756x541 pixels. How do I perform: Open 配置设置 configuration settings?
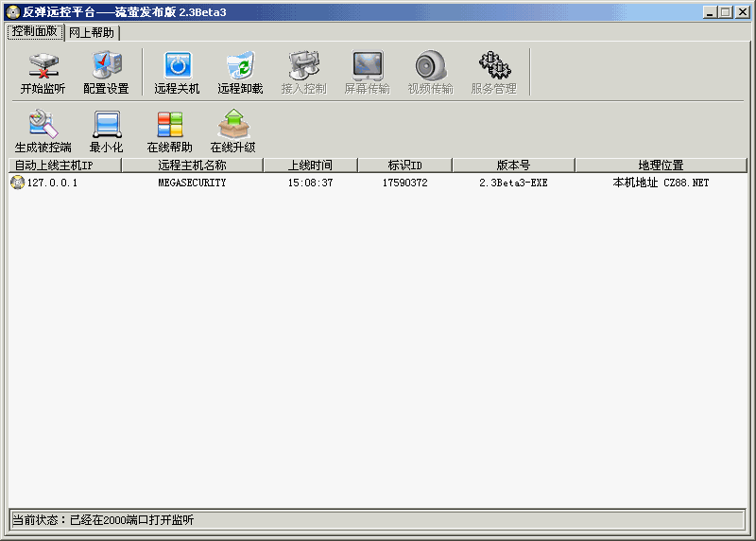[x=106, y=73]
